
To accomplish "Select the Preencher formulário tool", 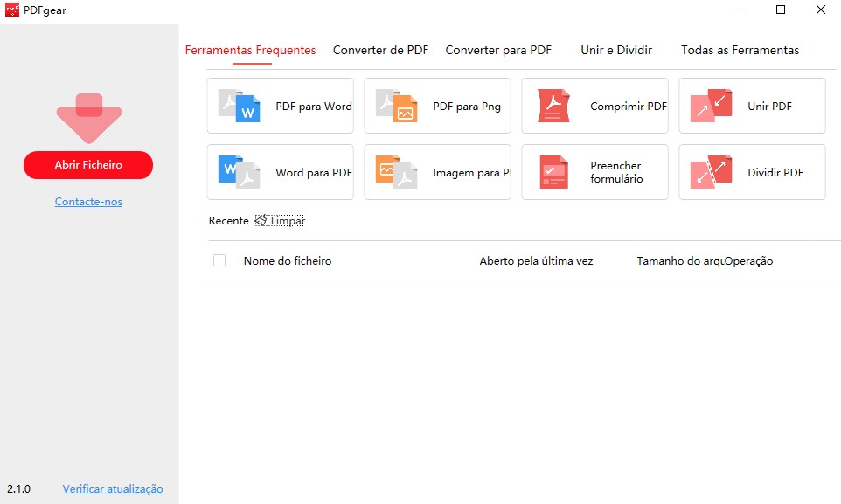I will [594, 172].
